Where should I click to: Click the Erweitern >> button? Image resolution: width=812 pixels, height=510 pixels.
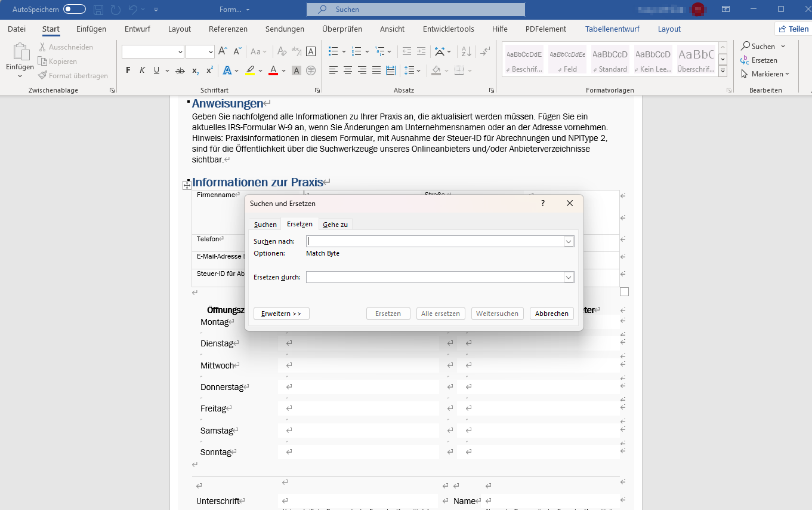point(282,314)
